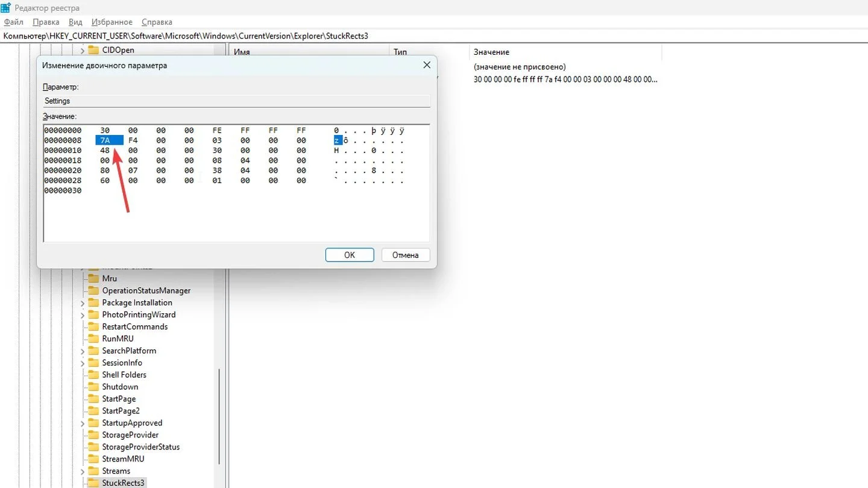Click the Параметр field showing Settings
Screen dimensions: 868x488
[x=236, y=101]
